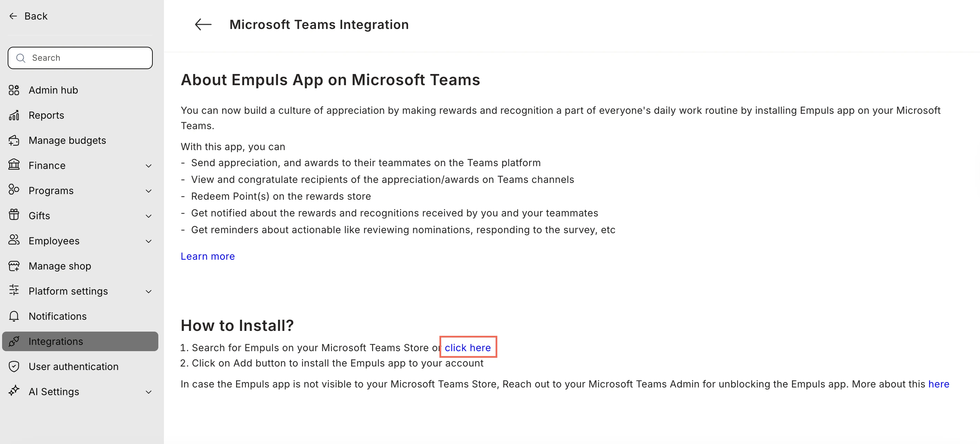Expand the Programs submenu chevron
This screenshot has width=980, height=444.
[149, 191]
